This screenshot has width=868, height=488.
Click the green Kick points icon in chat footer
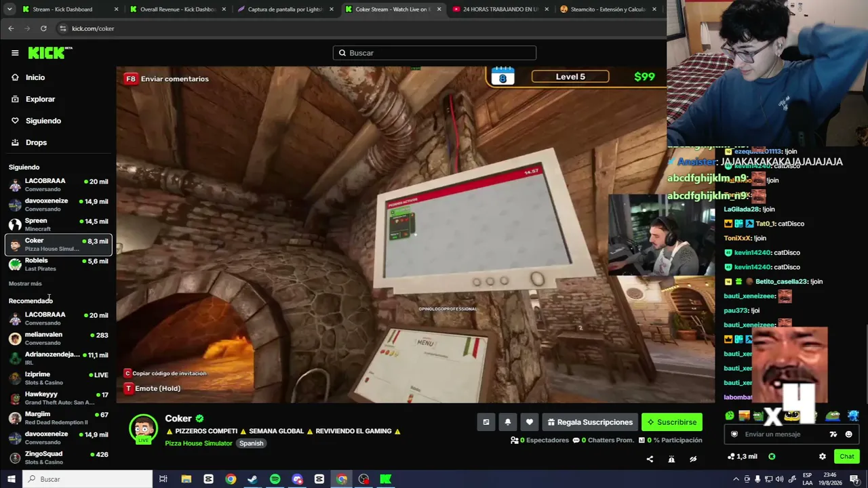[x=772, y=457]
